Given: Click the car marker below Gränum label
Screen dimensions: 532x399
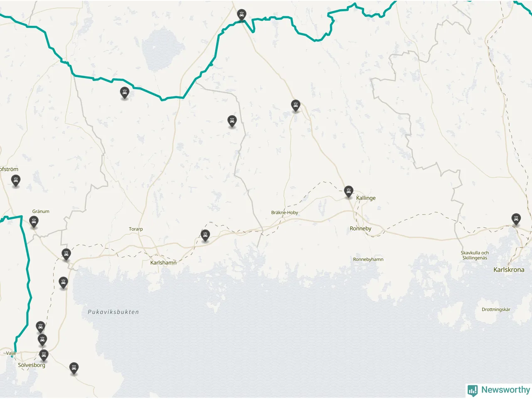Looking at the screenshot, I should click(x=34, y=222).
